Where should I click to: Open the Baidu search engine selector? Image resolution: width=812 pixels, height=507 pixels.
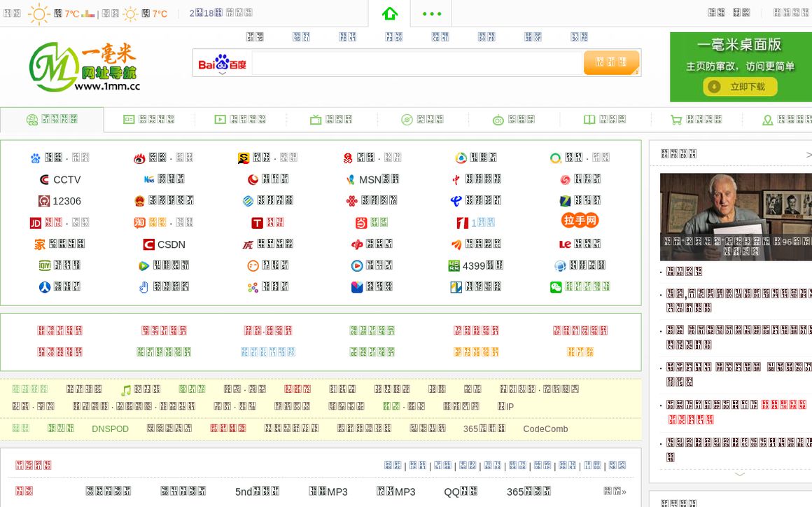(222, 64)
